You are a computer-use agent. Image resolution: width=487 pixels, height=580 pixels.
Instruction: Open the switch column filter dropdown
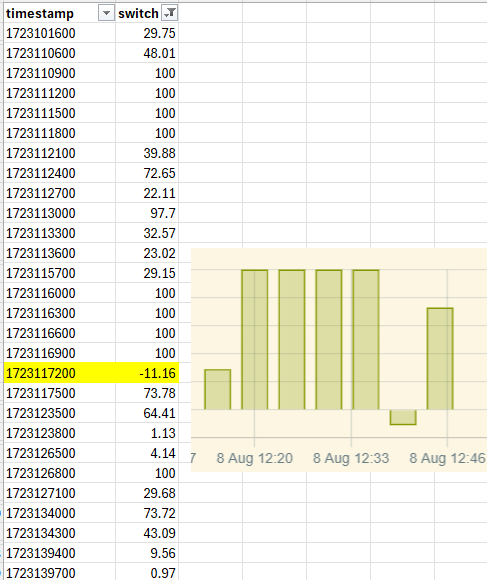point(170,14)
